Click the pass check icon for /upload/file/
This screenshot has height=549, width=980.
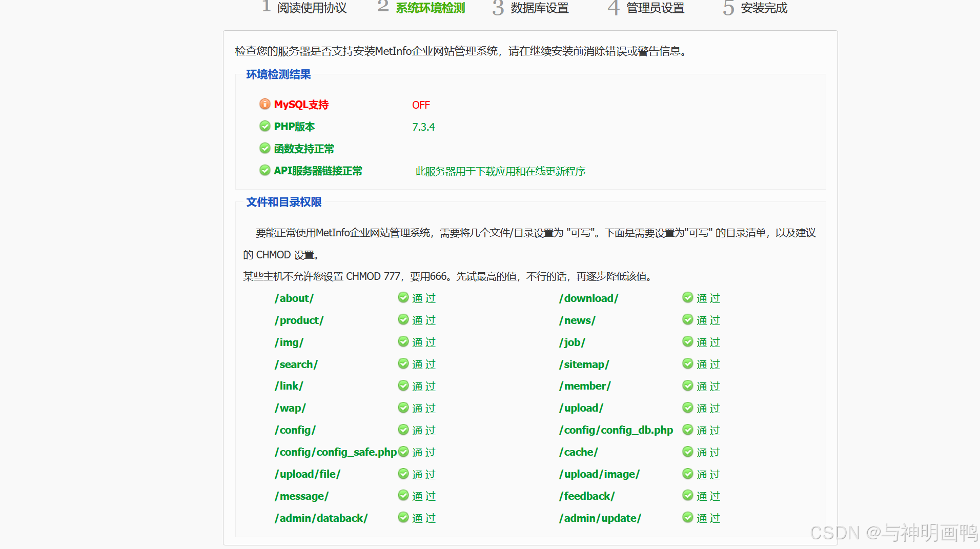coord(403,474)
